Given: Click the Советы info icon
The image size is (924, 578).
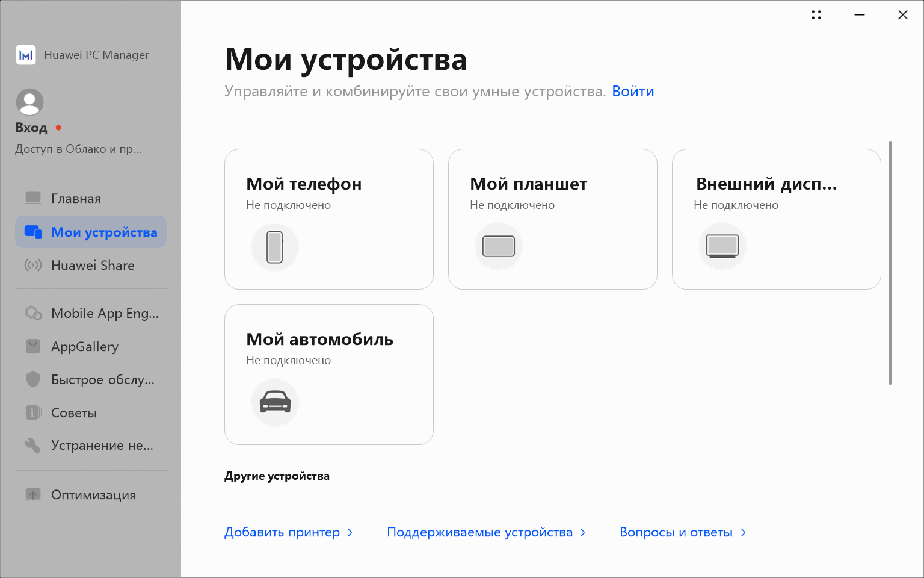Looking at the screenshot, I should 33,412.
